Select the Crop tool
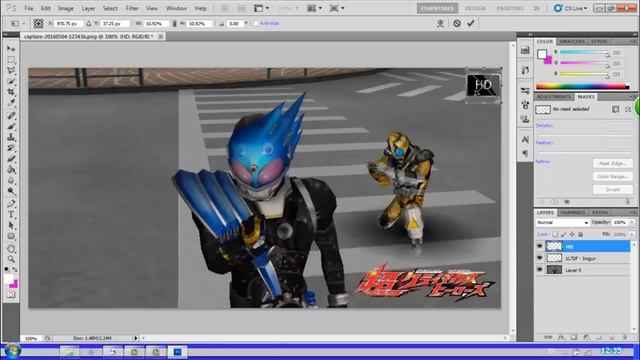 [11, 93]
